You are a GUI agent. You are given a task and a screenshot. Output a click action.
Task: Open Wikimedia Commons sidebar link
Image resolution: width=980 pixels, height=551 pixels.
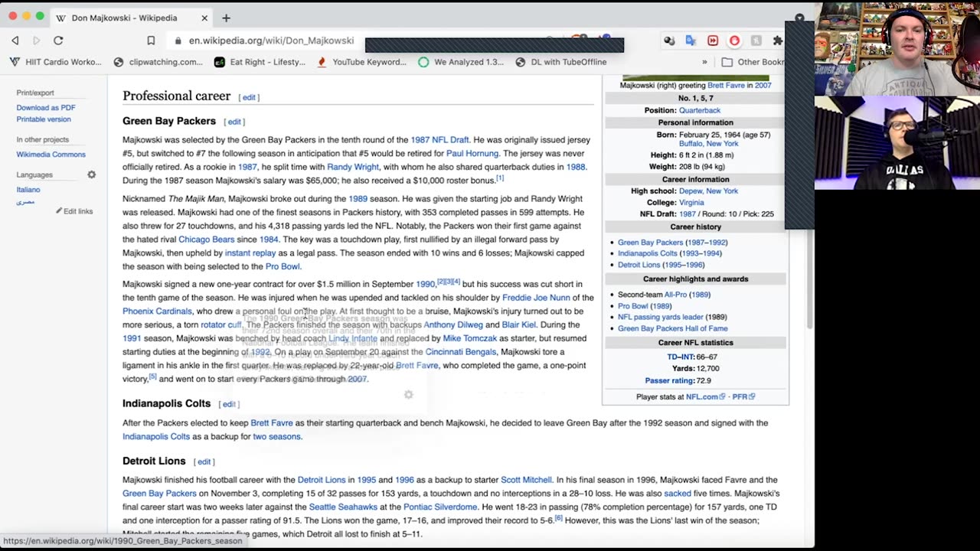pyautogui.click(x=51, y=155)
